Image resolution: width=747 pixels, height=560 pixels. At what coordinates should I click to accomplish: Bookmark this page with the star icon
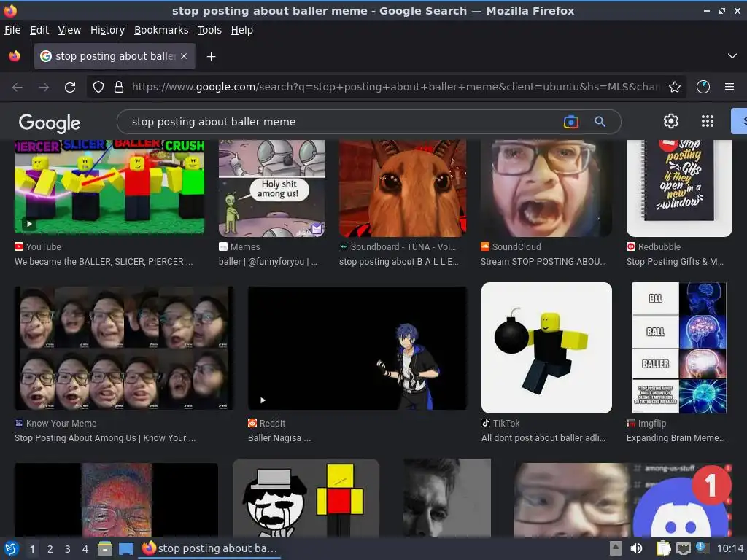click(x=674, y=87)
